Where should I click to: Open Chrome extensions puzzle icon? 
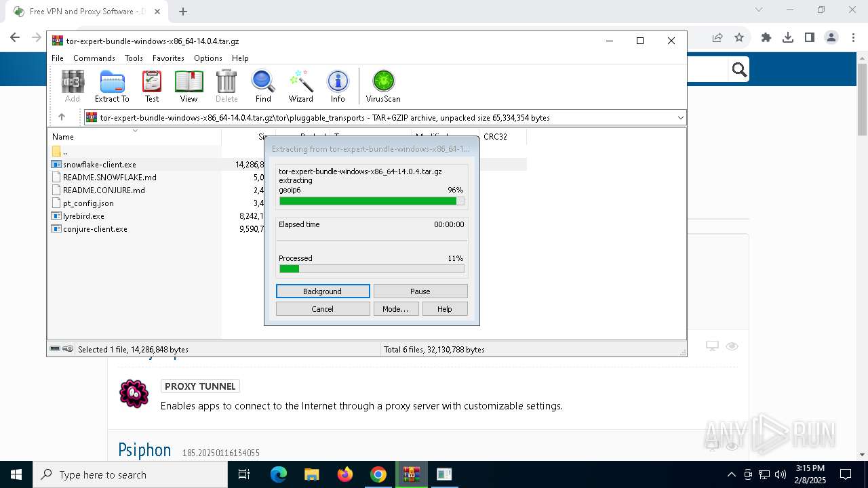[x=766, y=37]
